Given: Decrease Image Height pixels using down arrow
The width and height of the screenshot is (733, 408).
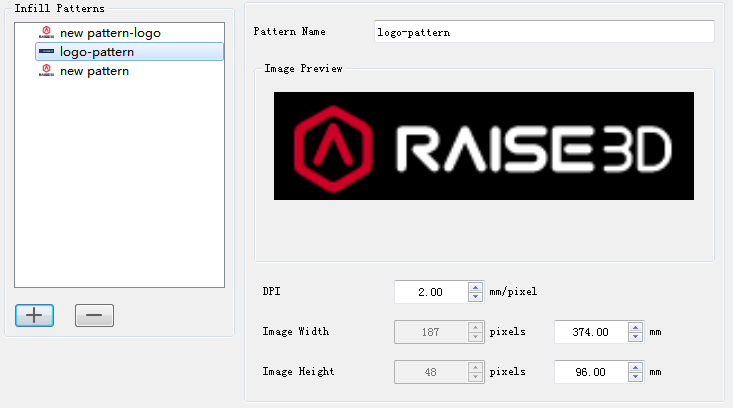Looking at the screenshot, I should [x=475, y=377].
